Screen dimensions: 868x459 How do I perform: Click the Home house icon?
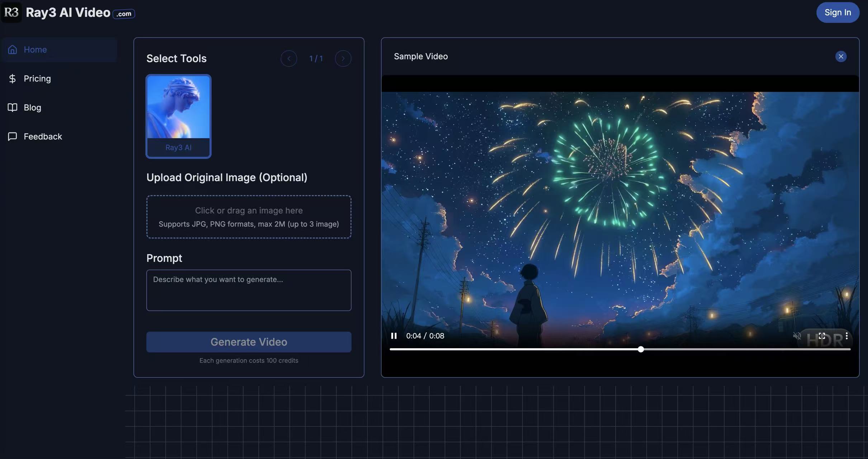(13, 49)
